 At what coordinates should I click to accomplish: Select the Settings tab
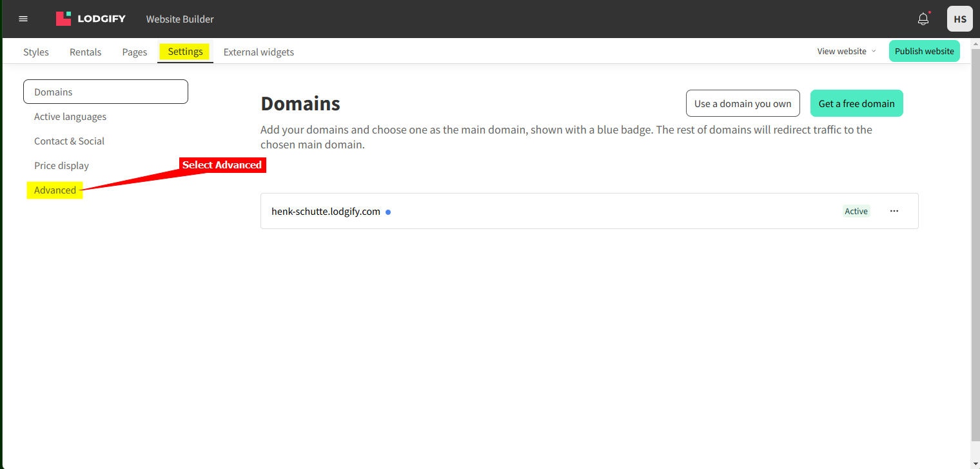click(x=185, y=52)
